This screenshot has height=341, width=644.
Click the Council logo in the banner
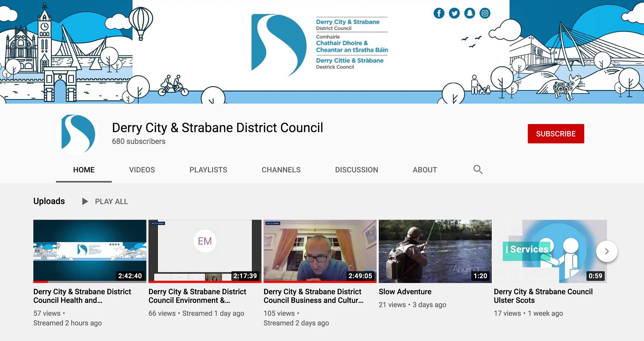coord(279,45)
